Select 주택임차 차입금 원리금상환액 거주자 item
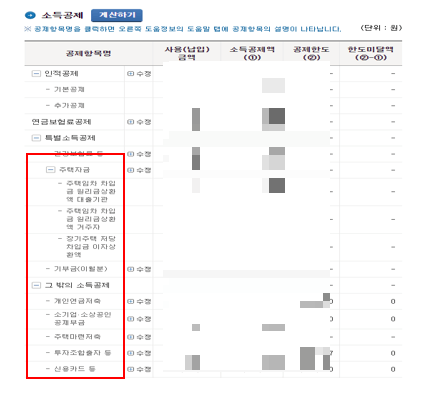Screen dimensions: 430x393 (x=91, y=219)
